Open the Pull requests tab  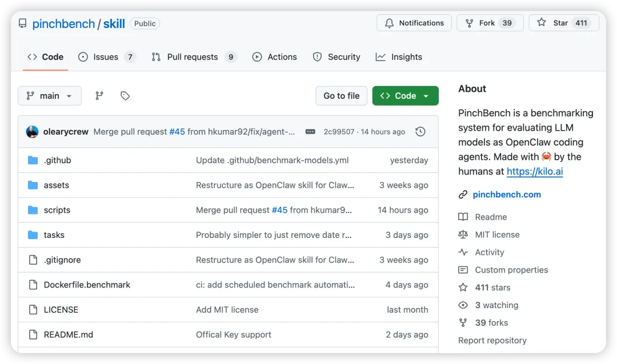193,57
